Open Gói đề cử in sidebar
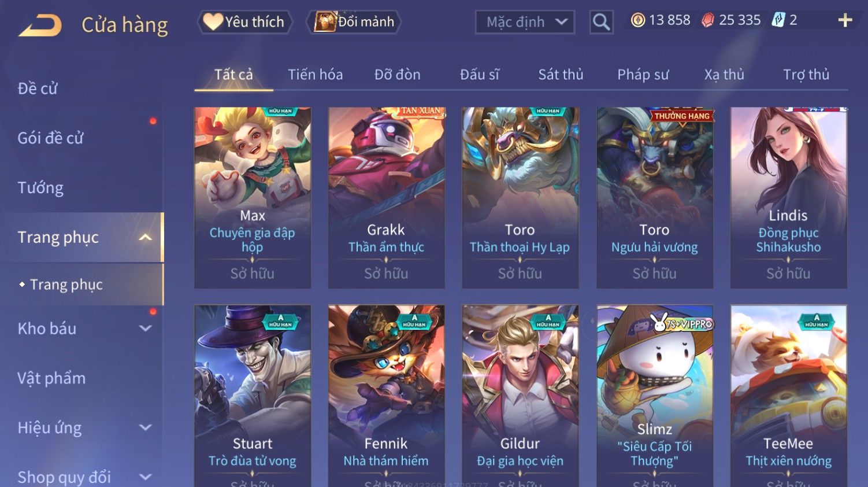 click(x=50, y=138)
